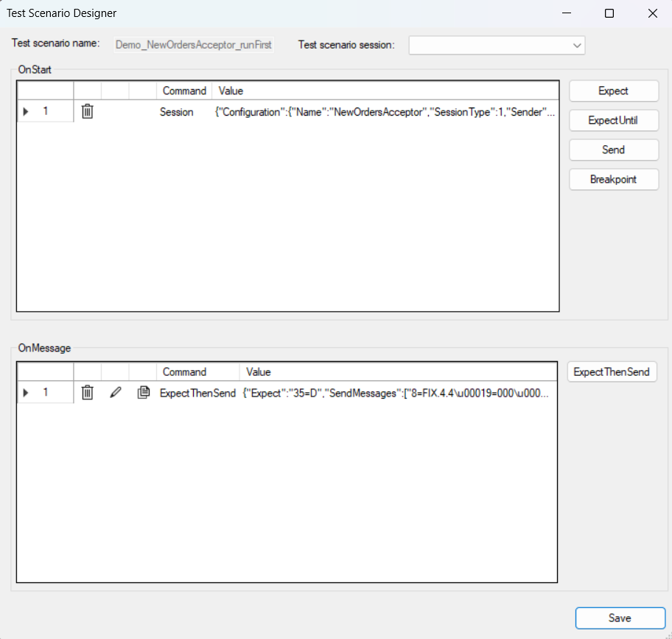
Task: Click the Command column header in OnStart
Action: pos(183,90)
